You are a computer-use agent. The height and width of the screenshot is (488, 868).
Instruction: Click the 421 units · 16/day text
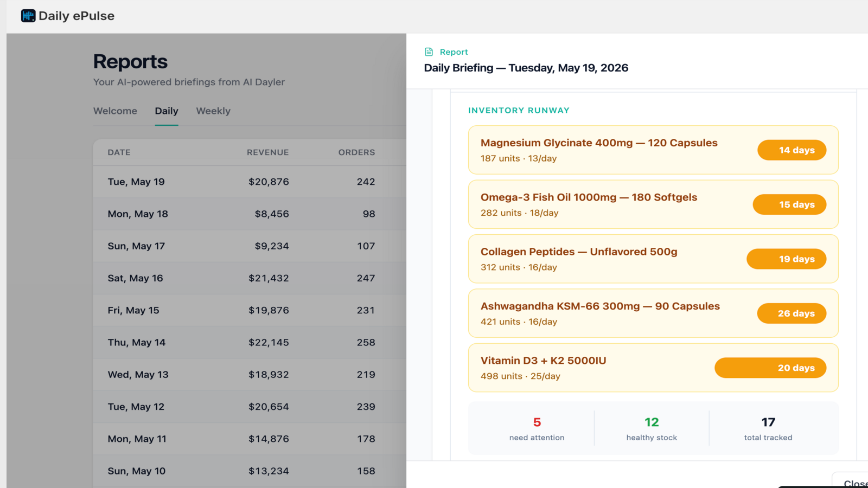point(519,322)
